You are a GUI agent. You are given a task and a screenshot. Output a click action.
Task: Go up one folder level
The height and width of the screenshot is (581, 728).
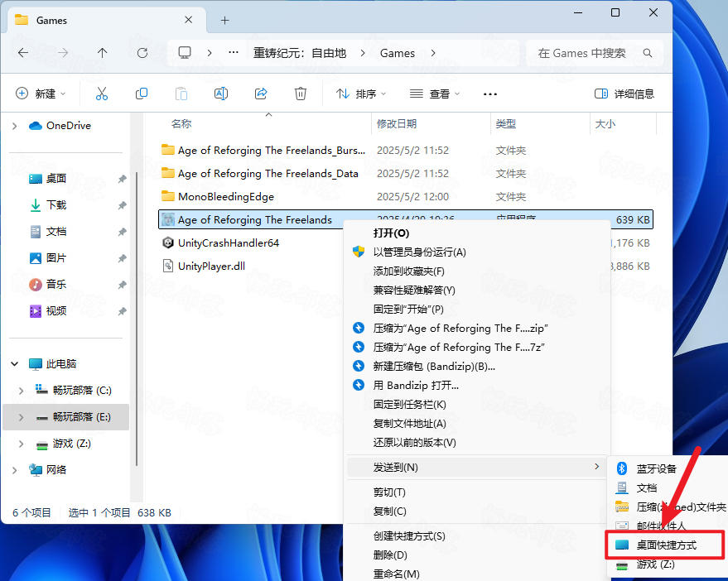coord(102,53)
